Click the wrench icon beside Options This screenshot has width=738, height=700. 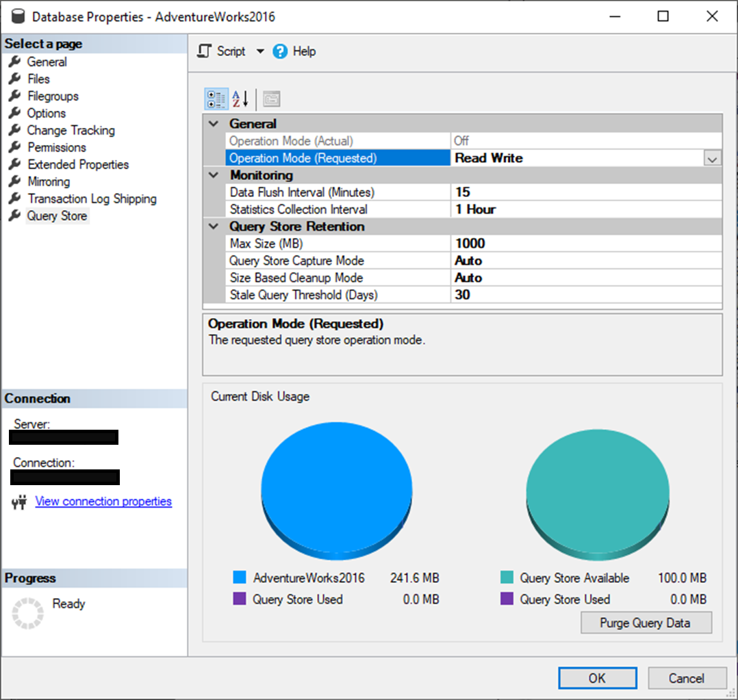(x=15, y=112)
